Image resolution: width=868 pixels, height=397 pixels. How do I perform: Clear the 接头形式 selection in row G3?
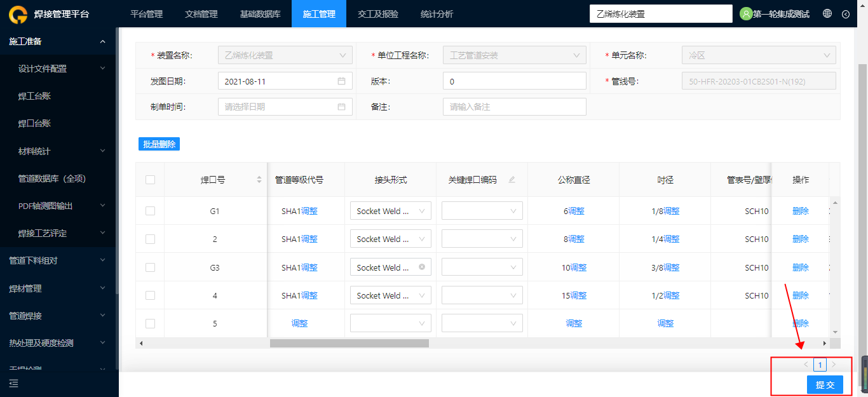tap(421, 267)
